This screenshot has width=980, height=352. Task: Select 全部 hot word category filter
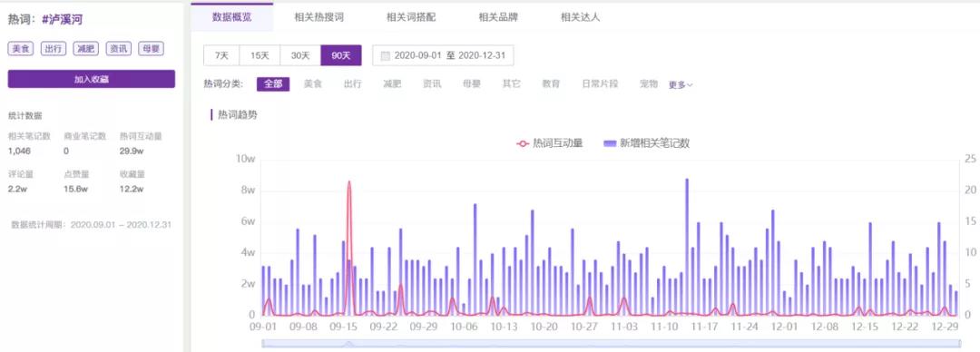pyautogui.click(x=273, y=83)
